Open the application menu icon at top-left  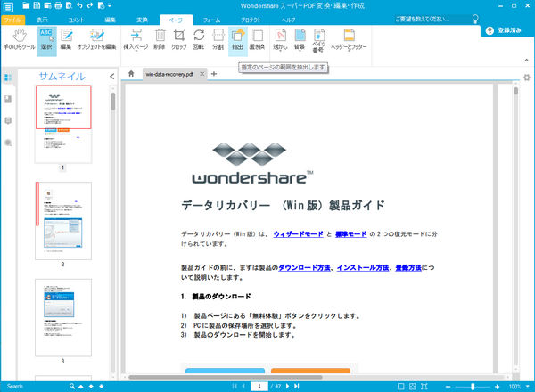8,7
